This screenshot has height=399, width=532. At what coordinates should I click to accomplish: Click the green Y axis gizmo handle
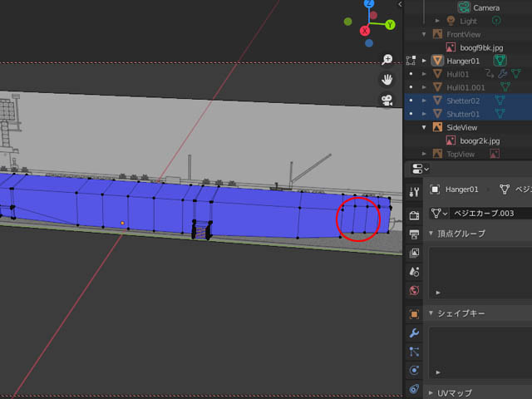click(x=390, y=25)
